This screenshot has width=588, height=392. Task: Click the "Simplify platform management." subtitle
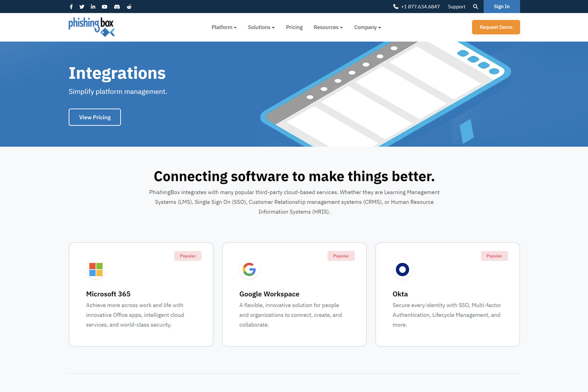click(118, 92)
